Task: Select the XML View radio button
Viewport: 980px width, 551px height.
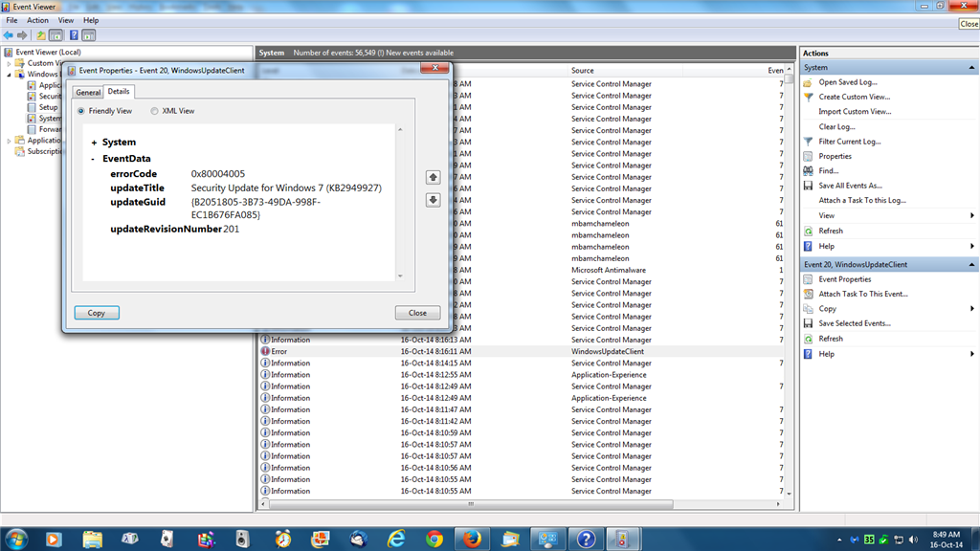Action: point(154,111)
